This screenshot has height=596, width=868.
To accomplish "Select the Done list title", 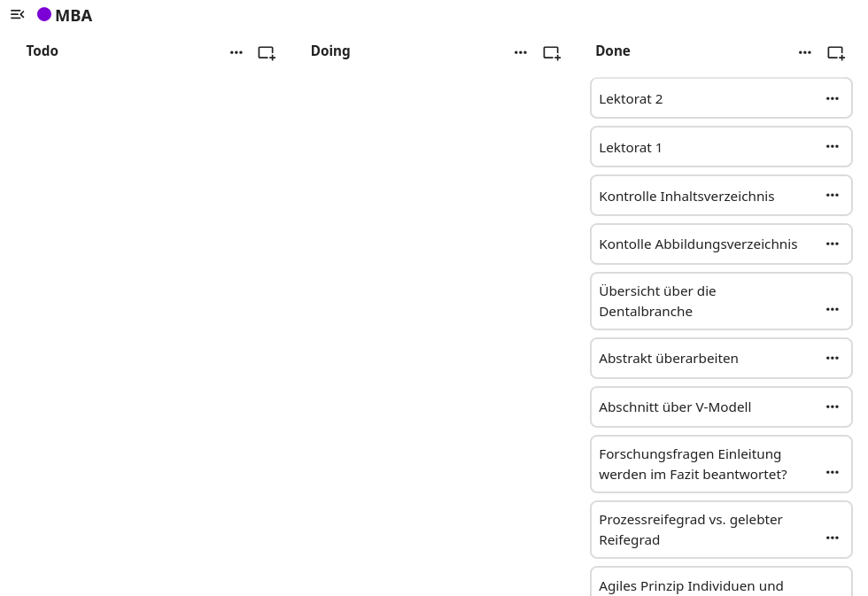I will click(x=613, y=51).
